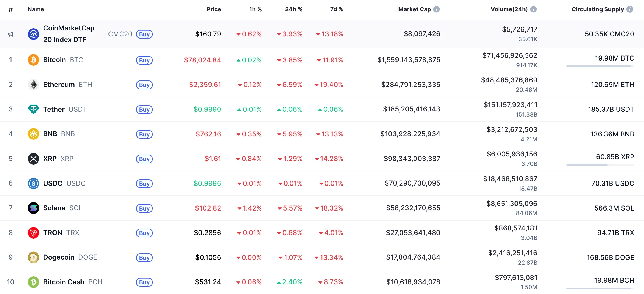Sort by the Name column header
This screenshot has width=644, height=294.
click(36, 9)
